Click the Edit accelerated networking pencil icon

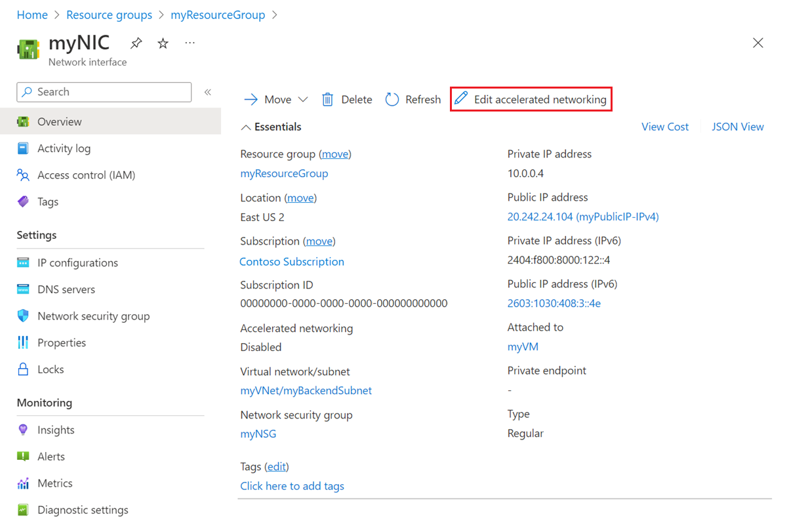tap(462, 99)
